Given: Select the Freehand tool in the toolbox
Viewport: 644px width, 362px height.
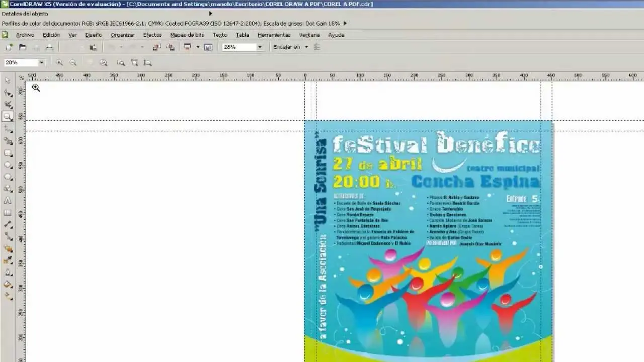Looking at the screenshot, I should 8,129.
